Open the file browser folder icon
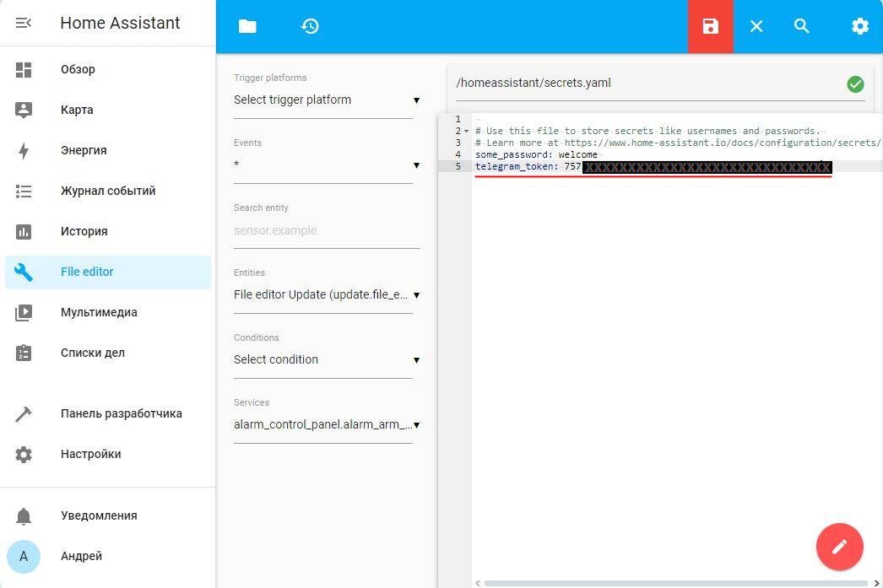This screenshot has width=883, height=588. [247, 26]
